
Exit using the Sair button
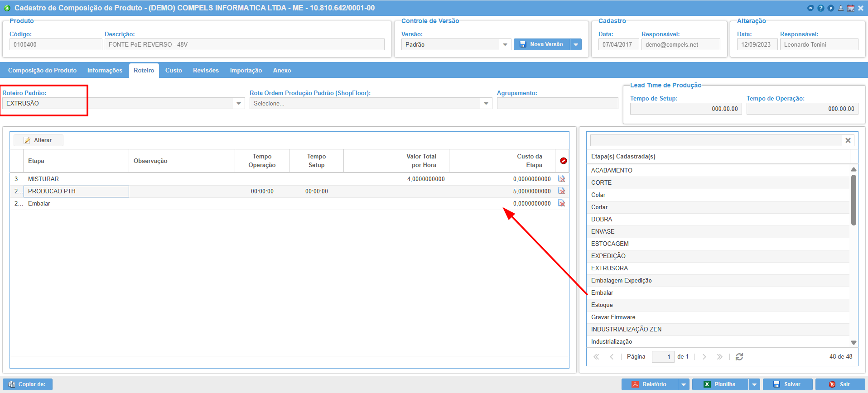pos(840,384)
